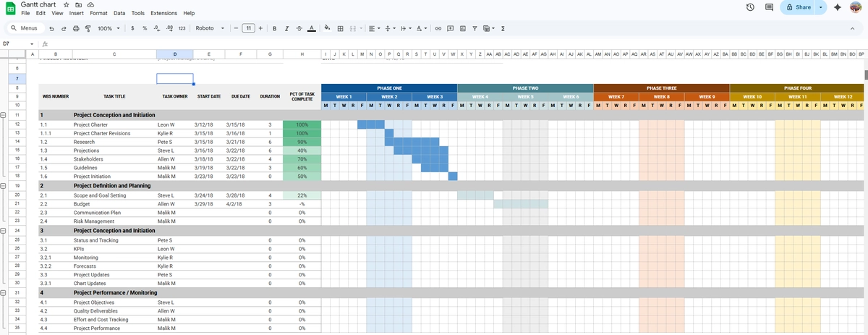Collapse row group at row 31
The width and height of the screenshot is (868, 335).
pyautogui.click(x=4, y=292)
